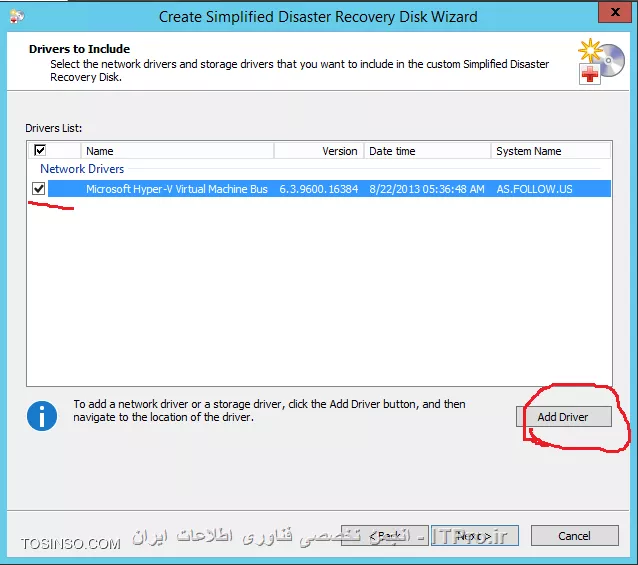Sort drivers by Date time column

[427, 151]
